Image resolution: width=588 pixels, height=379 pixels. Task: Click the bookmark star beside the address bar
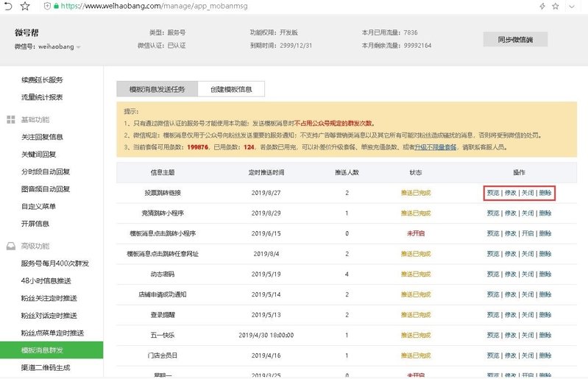pos(25,6)
